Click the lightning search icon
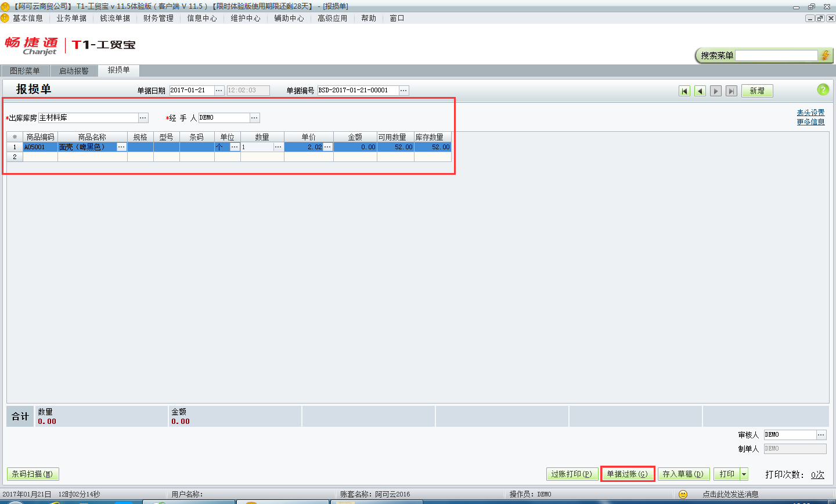 [x=825, y=56]
